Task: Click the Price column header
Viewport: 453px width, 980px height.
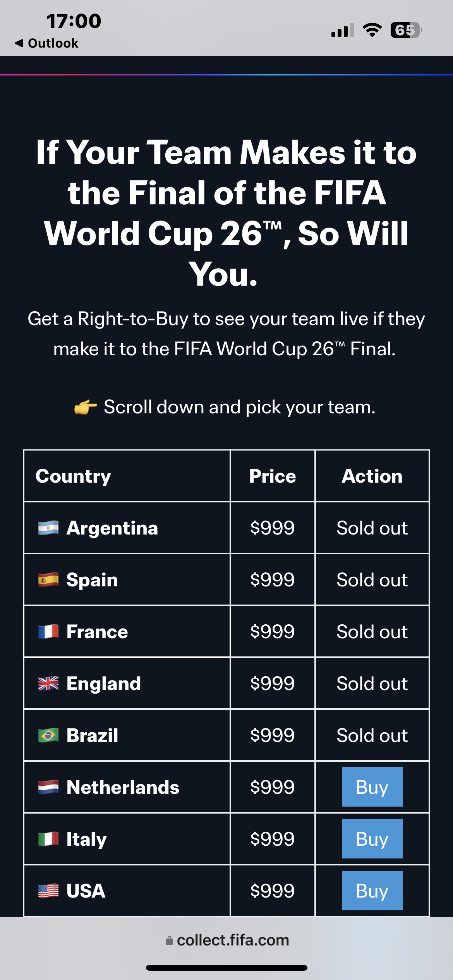Action: point(273,476)
